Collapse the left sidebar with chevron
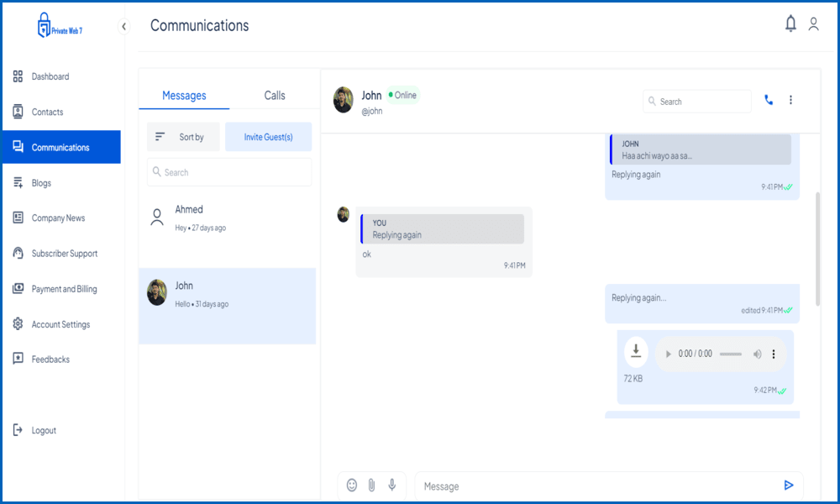The image size is (840, 504). coord(124,27)
